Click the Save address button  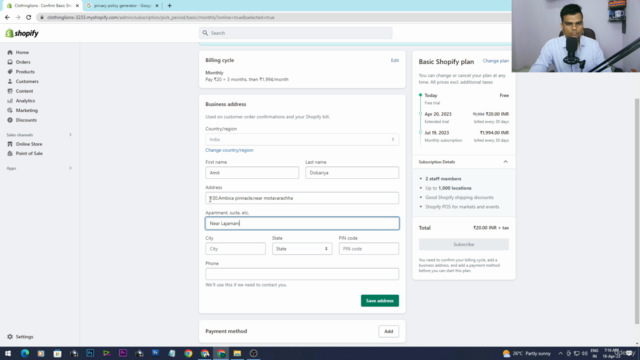point(380,301)
